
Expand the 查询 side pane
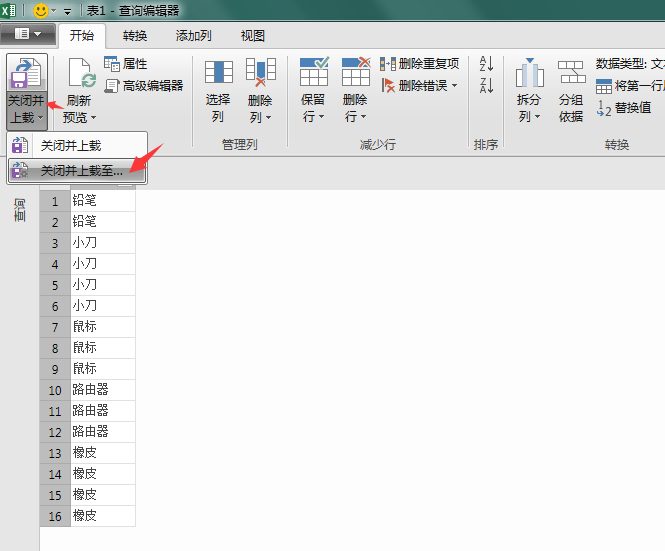pos(20,210)
